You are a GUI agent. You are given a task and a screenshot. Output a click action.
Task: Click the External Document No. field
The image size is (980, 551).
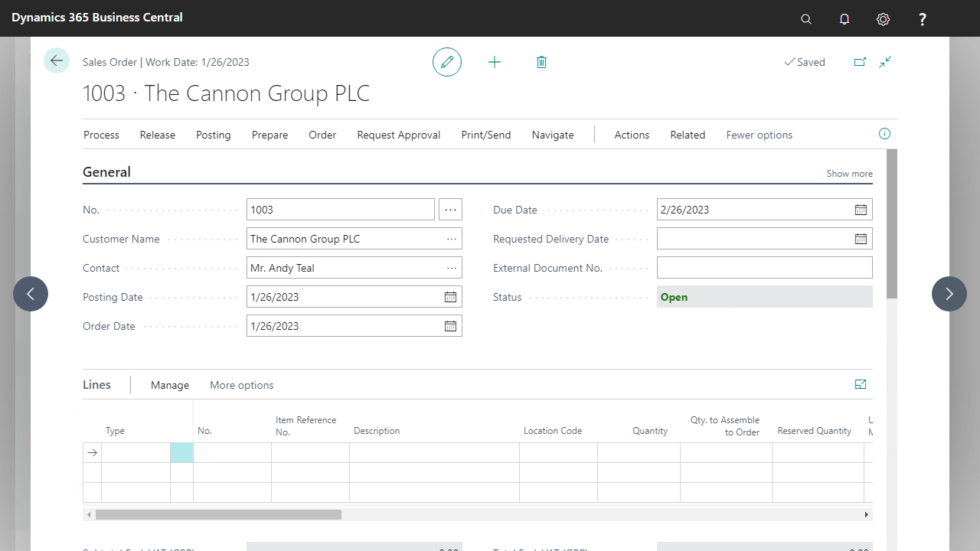pos(765,268)
